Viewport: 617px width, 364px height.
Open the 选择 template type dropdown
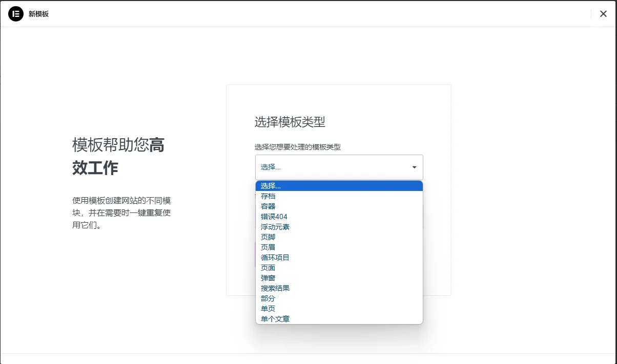click(339, 167)
